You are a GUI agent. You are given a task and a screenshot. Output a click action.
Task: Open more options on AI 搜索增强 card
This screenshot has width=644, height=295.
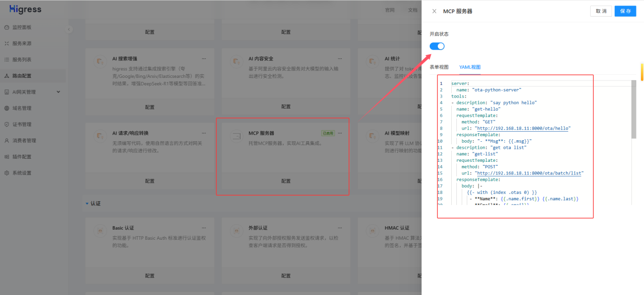click(x=204, y=59)
